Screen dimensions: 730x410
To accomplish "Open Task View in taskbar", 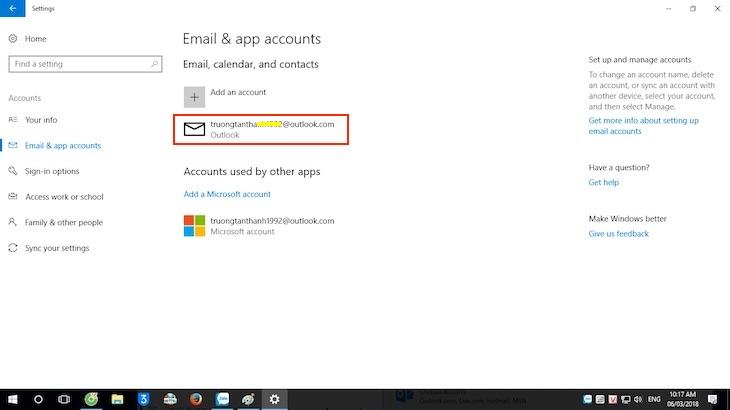I will pyautogui.click(x=64, y=399).
